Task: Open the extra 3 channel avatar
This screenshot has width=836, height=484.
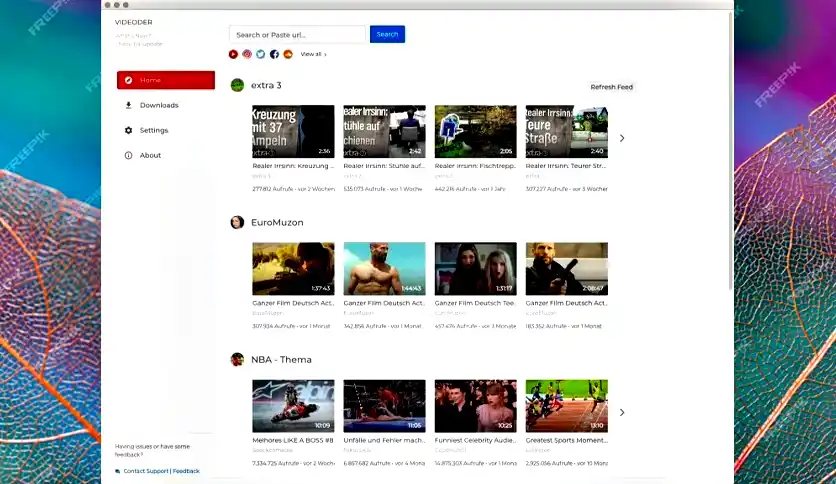Action: coord(237,85)
